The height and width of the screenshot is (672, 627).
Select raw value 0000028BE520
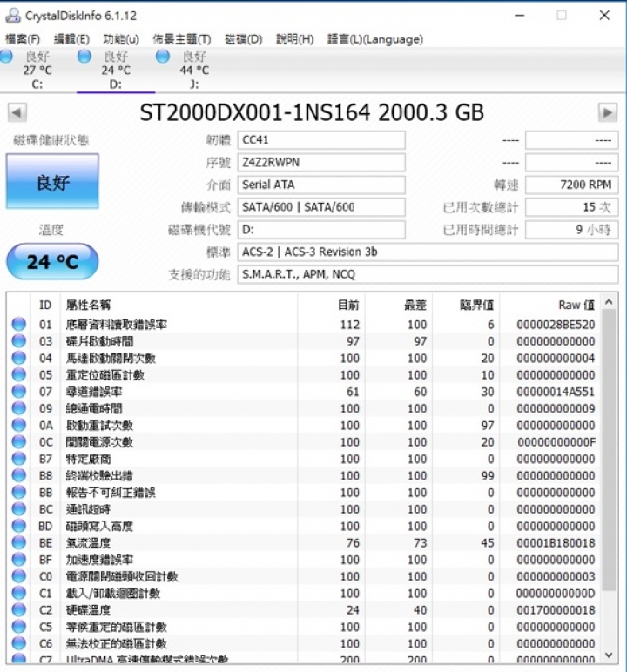point(556,325)
